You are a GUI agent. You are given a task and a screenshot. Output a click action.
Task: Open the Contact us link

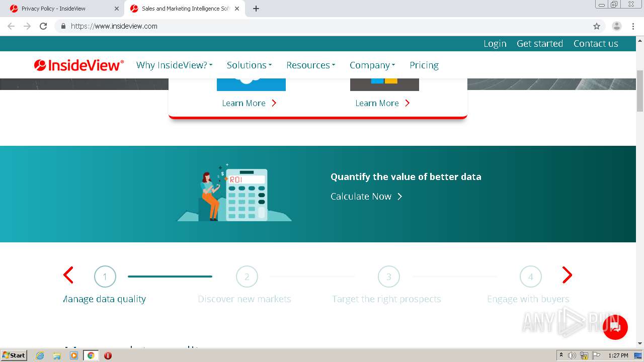(596, 44)
